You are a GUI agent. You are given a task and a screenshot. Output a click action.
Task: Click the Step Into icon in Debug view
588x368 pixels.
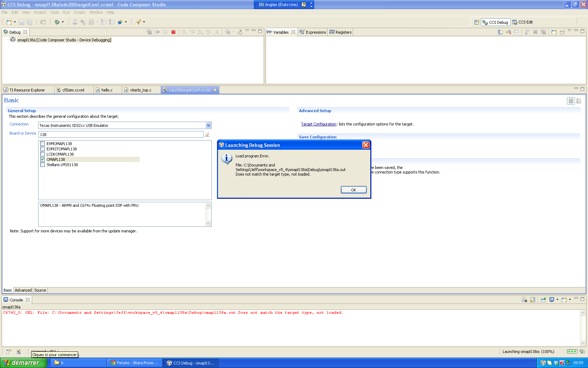tap(184, 32)
